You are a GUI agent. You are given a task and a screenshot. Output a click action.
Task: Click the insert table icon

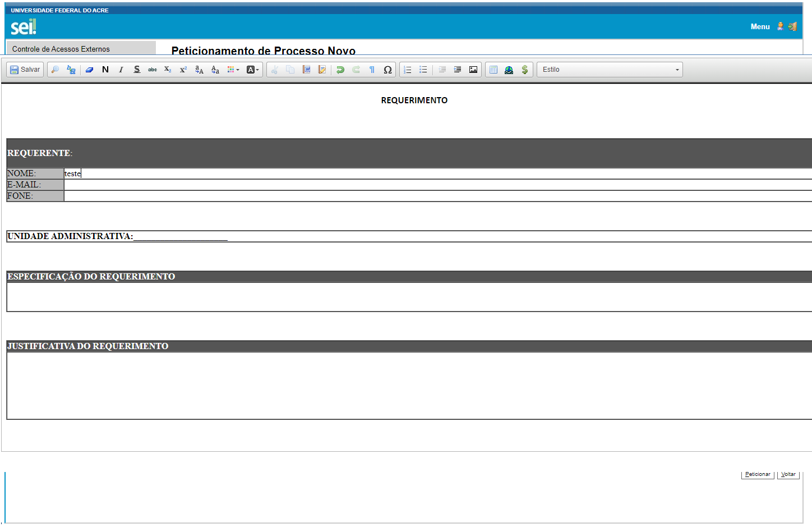pyautogui.click(x=493, y=70)
